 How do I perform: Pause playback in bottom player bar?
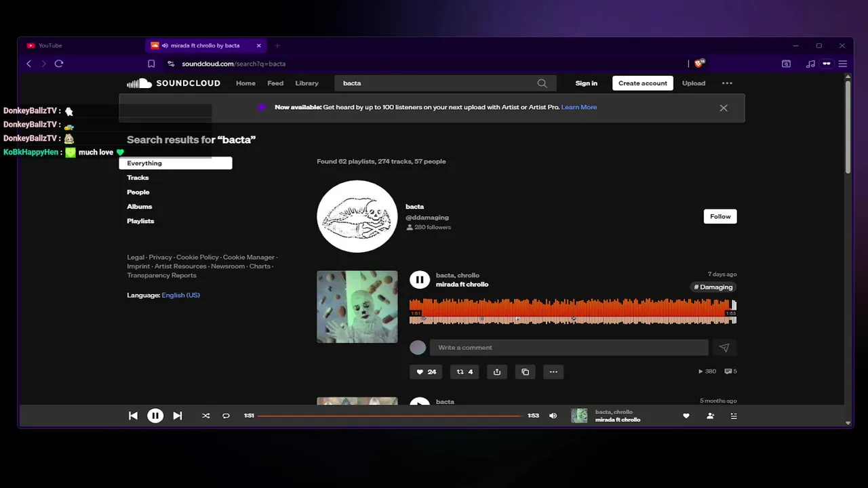tap(155, 415)
